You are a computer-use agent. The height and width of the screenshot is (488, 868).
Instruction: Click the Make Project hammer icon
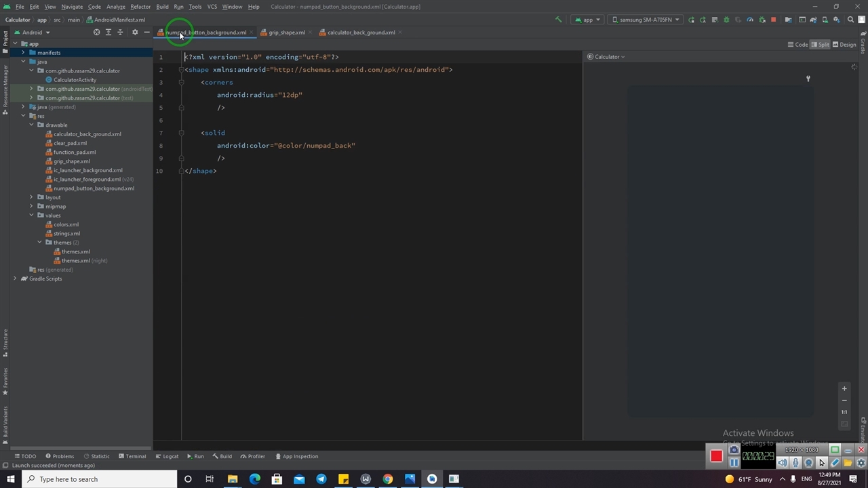pos(559,20)
